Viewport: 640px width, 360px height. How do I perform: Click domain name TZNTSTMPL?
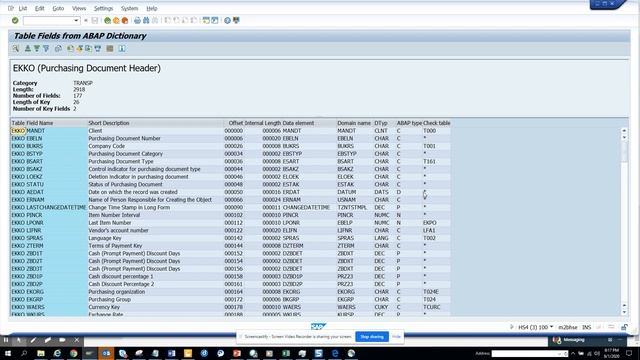pyautogui.click(x=352, y=207)
